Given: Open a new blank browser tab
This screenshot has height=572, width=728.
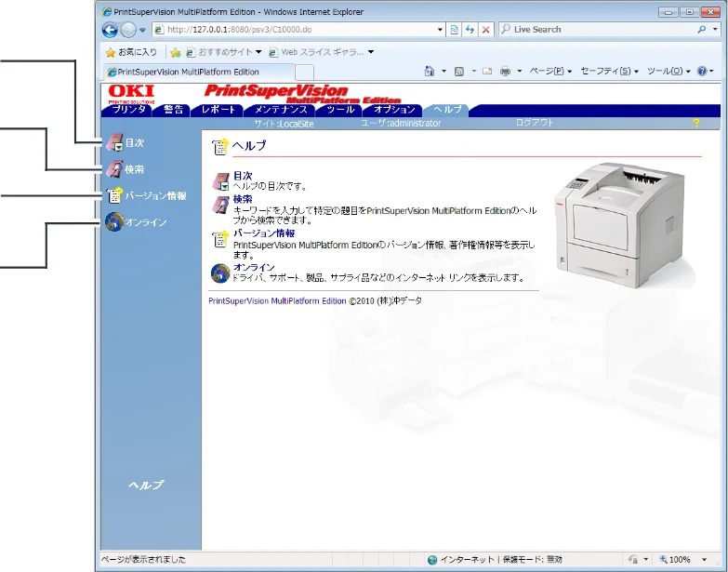Looking at the screenshot, I should [x=305, y=73].
